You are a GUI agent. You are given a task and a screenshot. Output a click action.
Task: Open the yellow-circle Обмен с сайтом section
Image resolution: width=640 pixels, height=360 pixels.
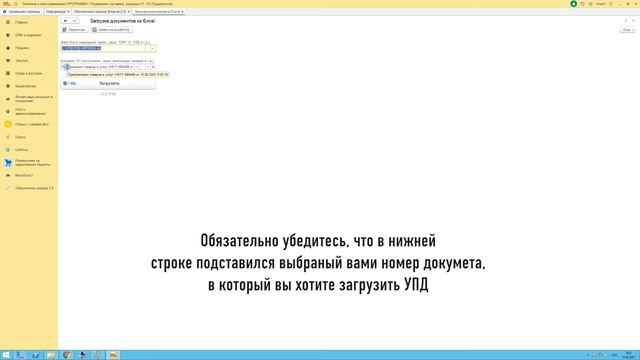31,124
